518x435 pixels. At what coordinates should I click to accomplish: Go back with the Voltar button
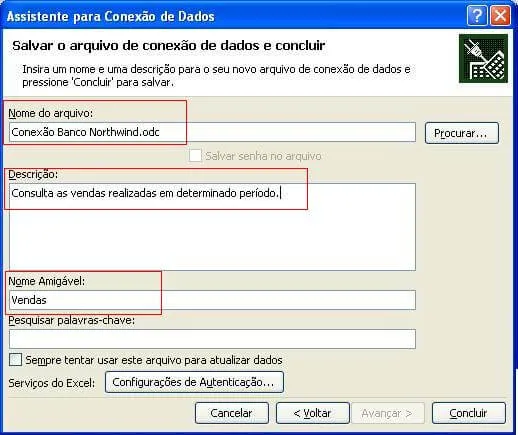[x=313, y=413]
